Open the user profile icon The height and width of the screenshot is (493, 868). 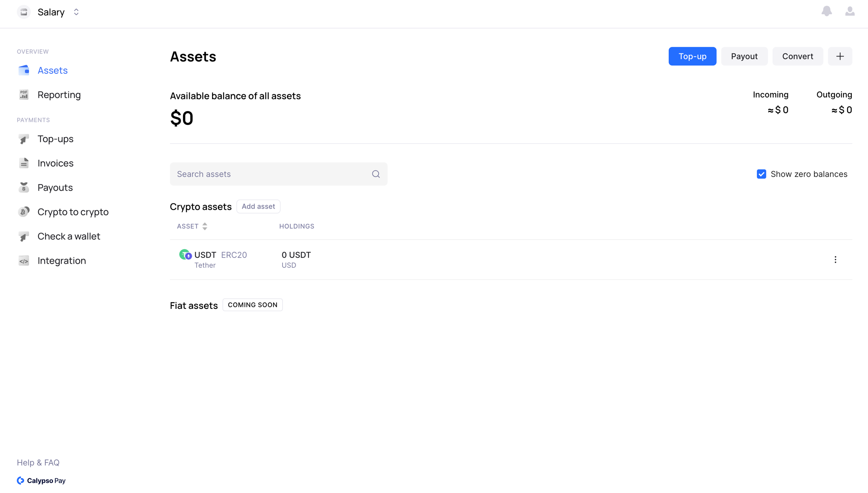[x=850, y=11]
